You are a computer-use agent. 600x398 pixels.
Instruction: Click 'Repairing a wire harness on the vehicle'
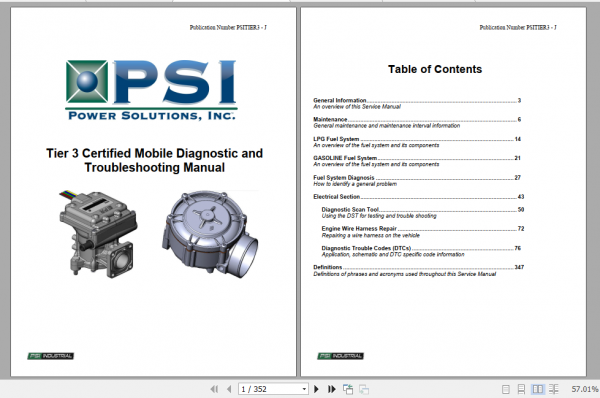pos(371,235)
